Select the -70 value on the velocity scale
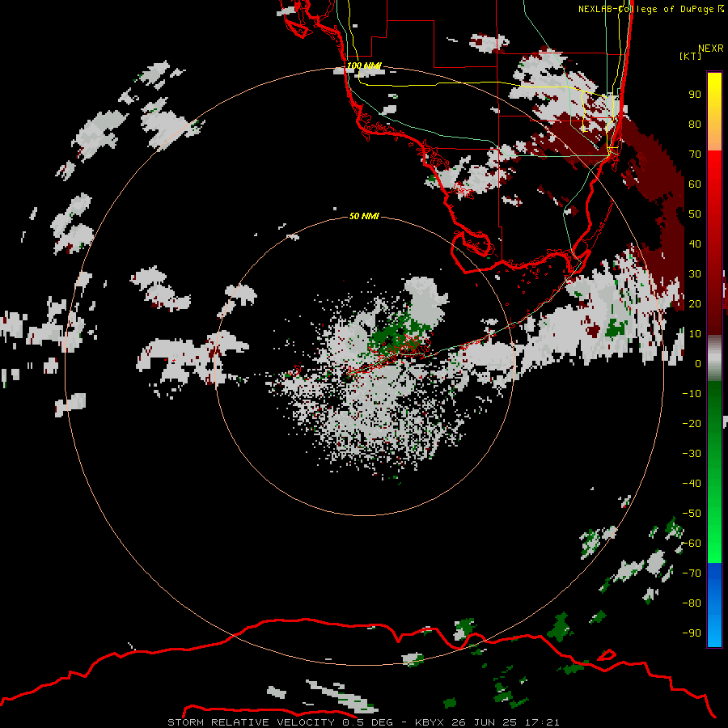The width and height of the screenshot is (728, 728). tap(692, 573)
